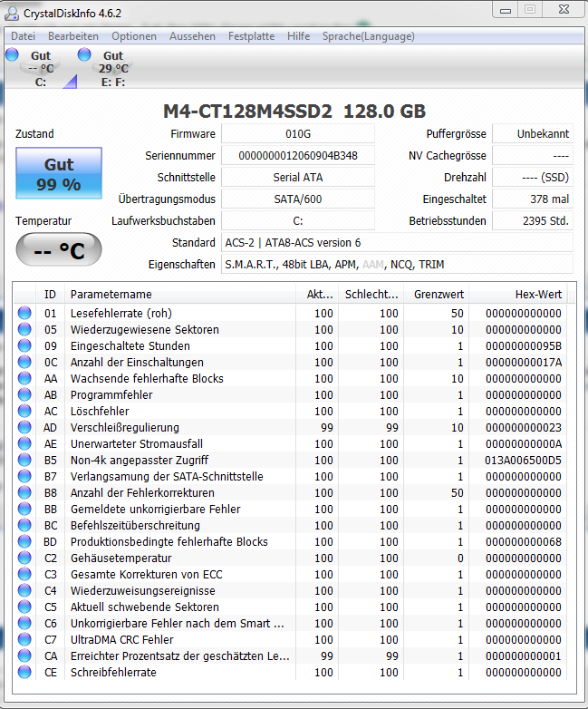588x709 pixels.
Task: Select the Erreichter Prozentsatz der geschätzten Le... row
Action: click(x=290, y=656)
